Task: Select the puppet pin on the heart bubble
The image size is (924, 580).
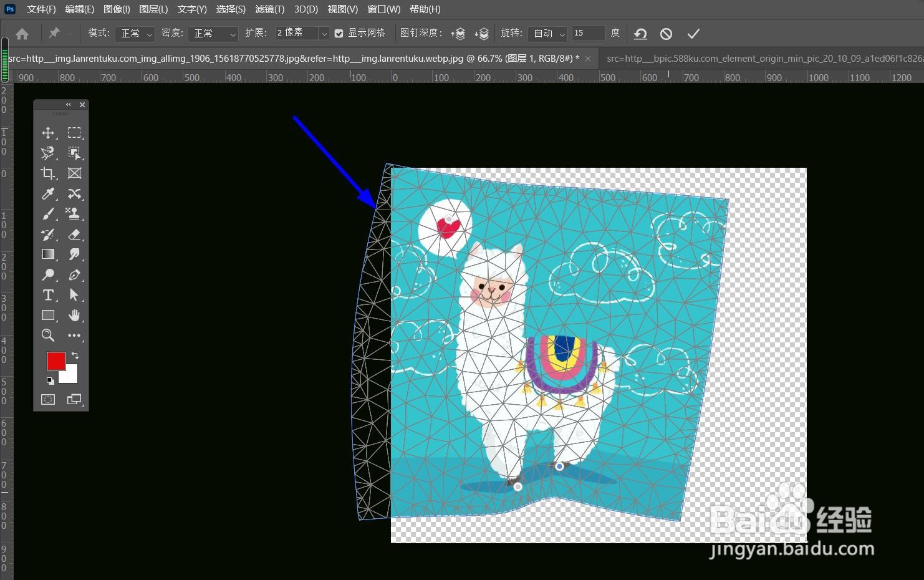Action: pos(449,219)
